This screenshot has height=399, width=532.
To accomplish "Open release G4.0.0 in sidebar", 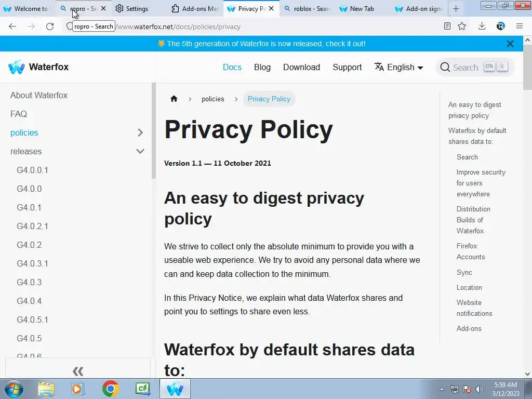I will click(29, 189).
